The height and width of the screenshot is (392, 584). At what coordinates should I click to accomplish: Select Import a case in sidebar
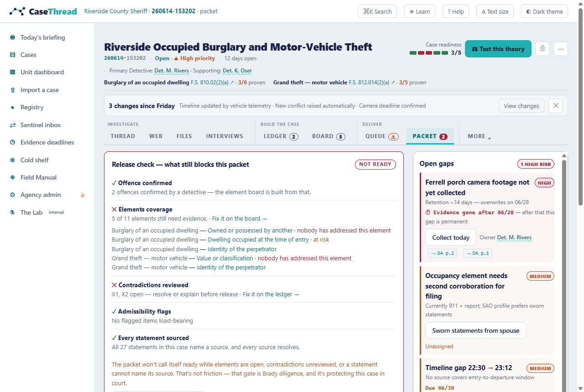click(39, 90)
